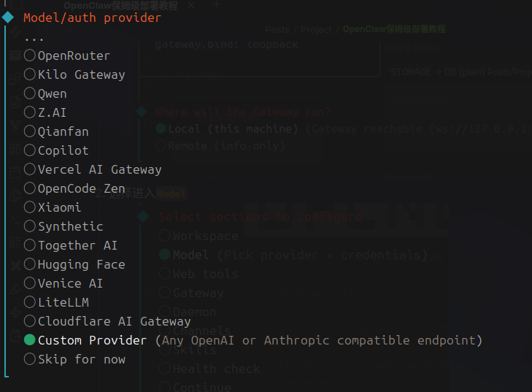
Task: Open the Posts breadcrumb link
Action: (x=277, y=30)
